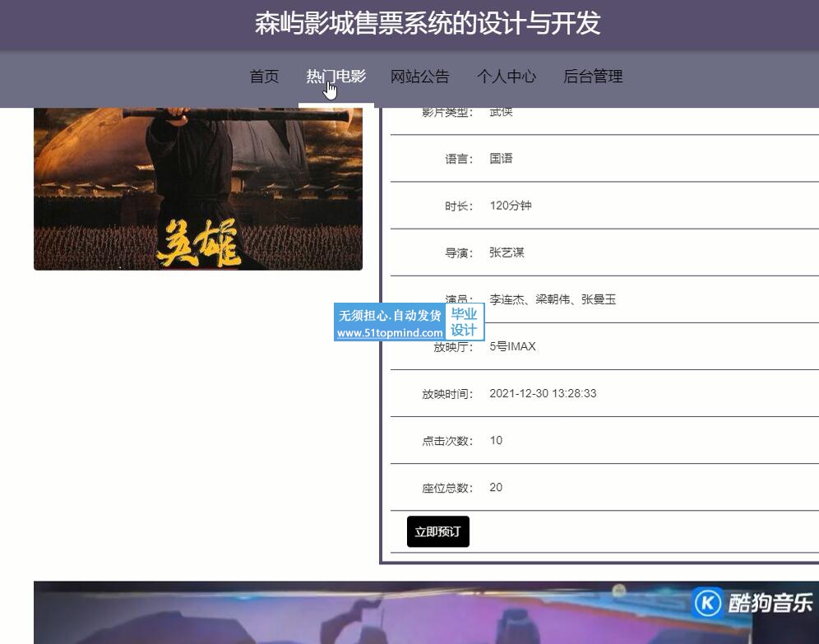Click the 立即预订 booking button
Image resolution: width=819 pixels, height=644 pixels.
(x=438, y=531)
